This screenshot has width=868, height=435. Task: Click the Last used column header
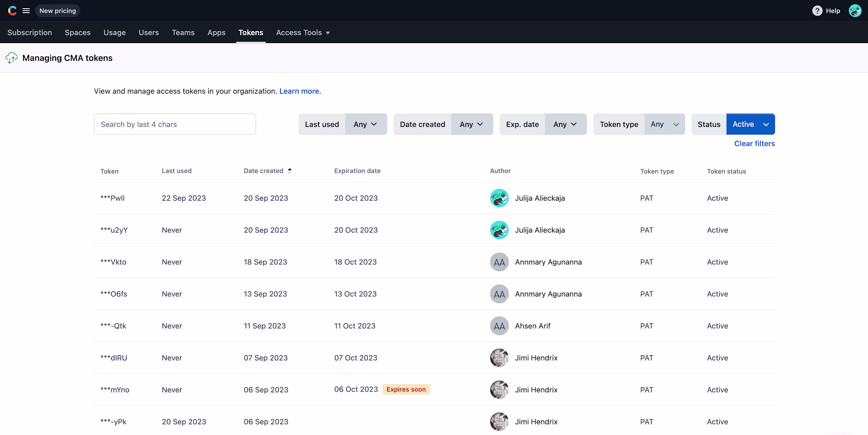(177, 171)
